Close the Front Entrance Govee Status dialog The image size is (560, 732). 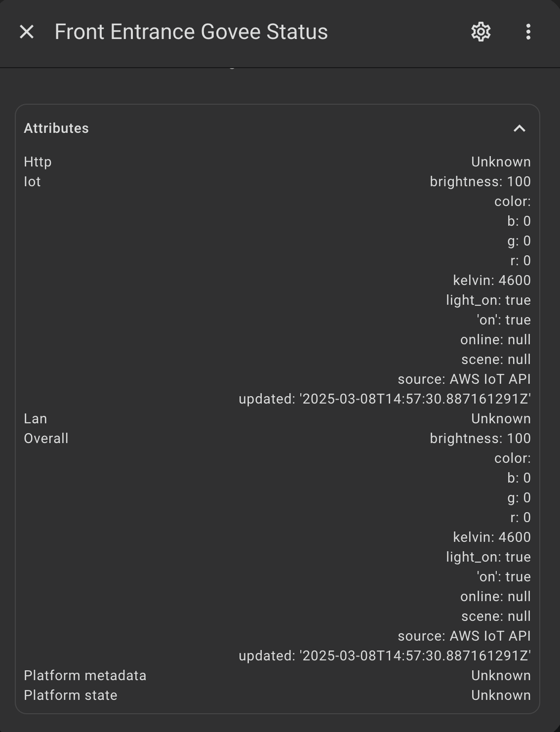pos(27,32)
